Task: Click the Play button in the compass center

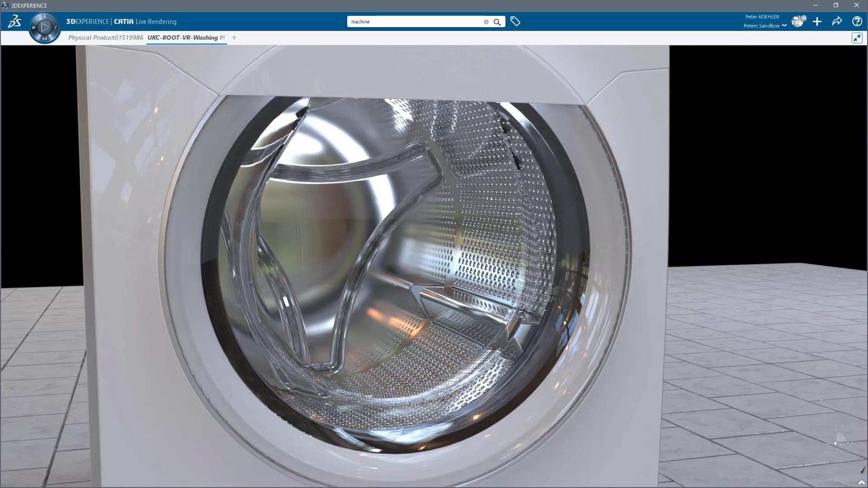Action: (x=44, y=27)
